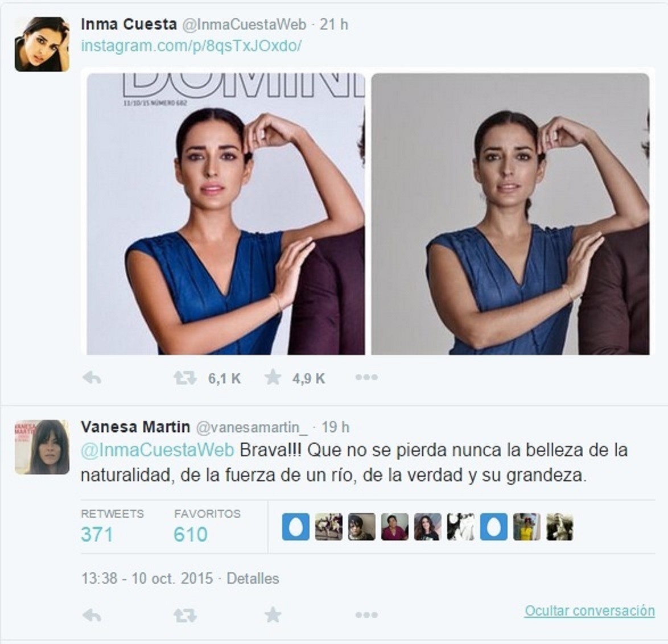Retweet Vanesa Martin's tweet
The width and height of the screenshot is (668, 644).
point(185,615)
